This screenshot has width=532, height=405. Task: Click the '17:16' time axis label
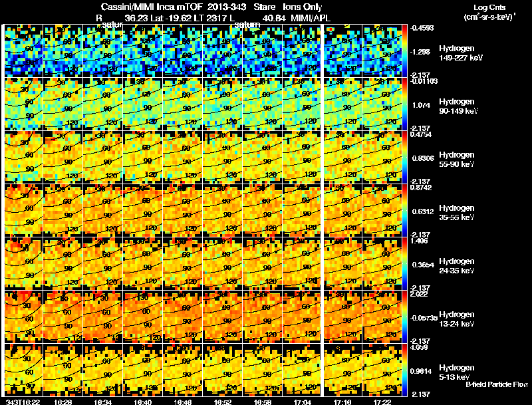coord(342,402)
